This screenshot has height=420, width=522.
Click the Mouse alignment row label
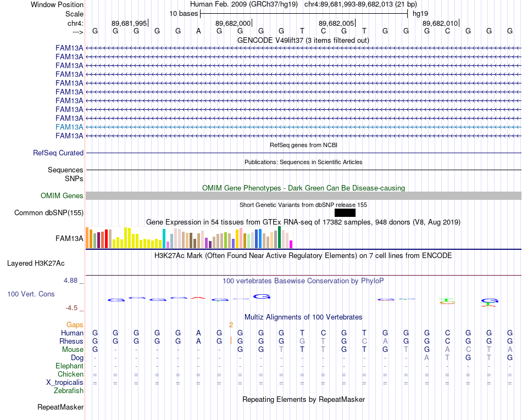coord(73,350)
